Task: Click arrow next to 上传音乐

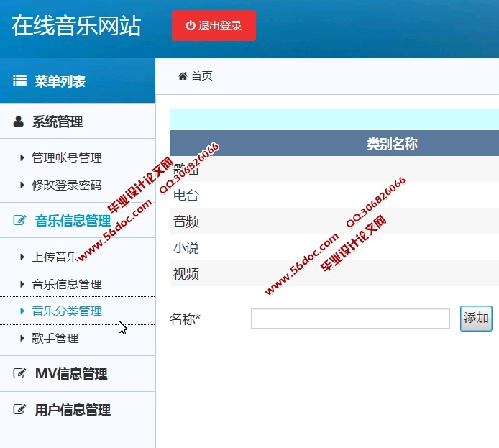Action: tap(22, 257)
